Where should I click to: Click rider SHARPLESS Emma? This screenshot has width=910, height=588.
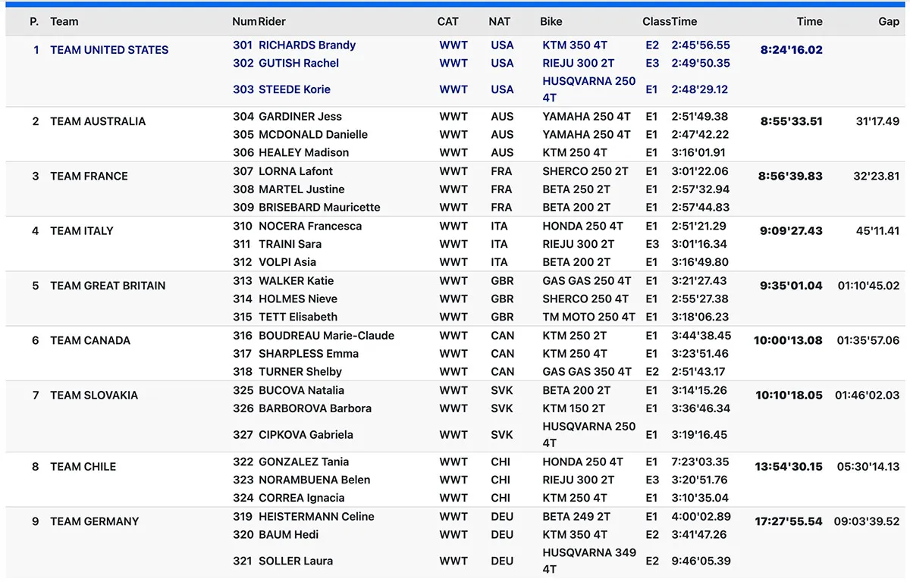click(x=309, y=354)
